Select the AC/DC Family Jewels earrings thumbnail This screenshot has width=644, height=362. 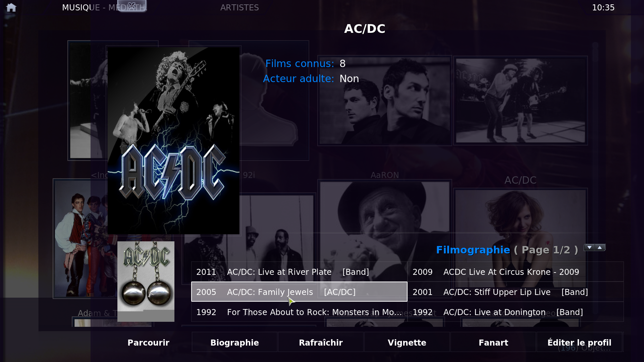[x=146, y=281]
